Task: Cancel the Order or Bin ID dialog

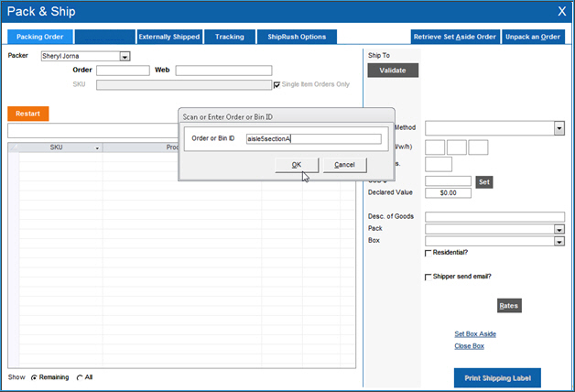Action: pyautogui.click(x=344, y=165)
